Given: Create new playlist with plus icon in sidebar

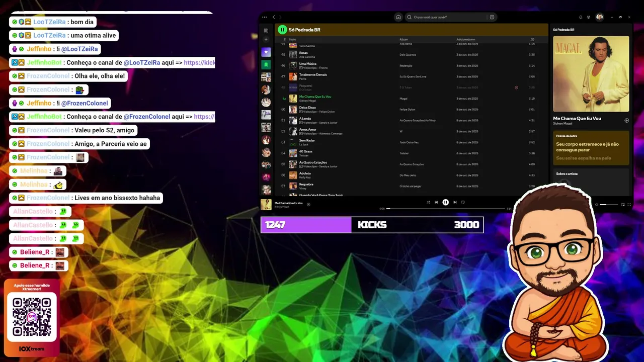Looking at the screenshot, I should (266, 40).
